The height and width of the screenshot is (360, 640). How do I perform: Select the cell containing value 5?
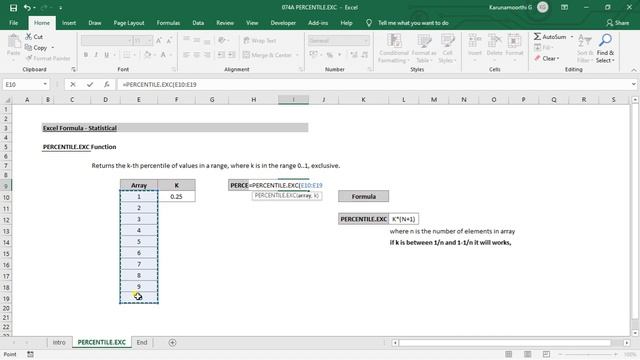point(139,242)
